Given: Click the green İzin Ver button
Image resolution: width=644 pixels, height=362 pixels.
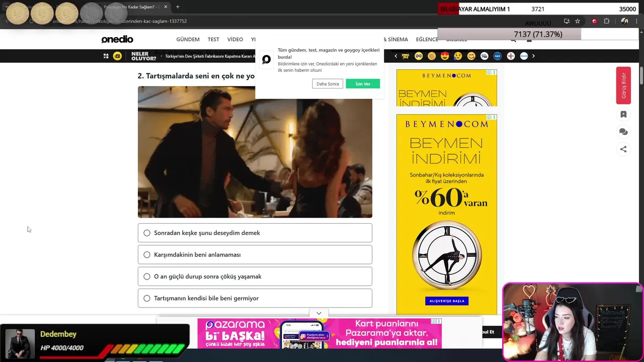Looking at the screenshot, I should [x=363, y=84].
